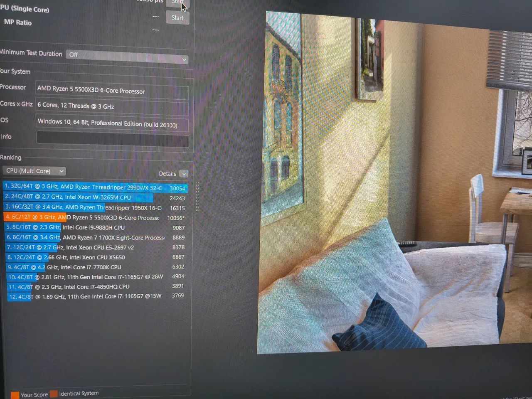Click the ranking panel resize grip dots
The height and width of the screenshot is (399, 532).
(197, 197)
